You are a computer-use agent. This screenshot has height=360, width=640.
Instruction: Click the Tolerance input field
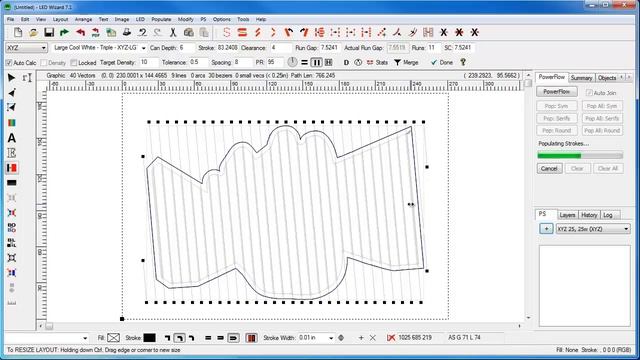[199, 62]
